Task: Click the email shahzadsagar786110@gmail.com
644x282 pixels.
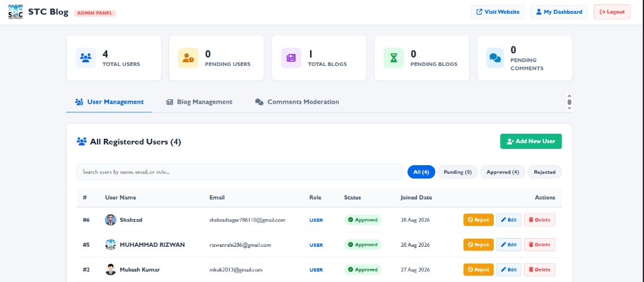Action: [247, 220]
